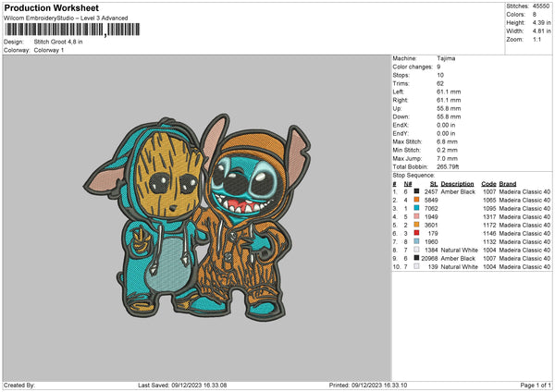Click 'Amber Black' description in stop row 9
Image resolution: width=555 pixels, height=392 pixels.
[458, 258]
